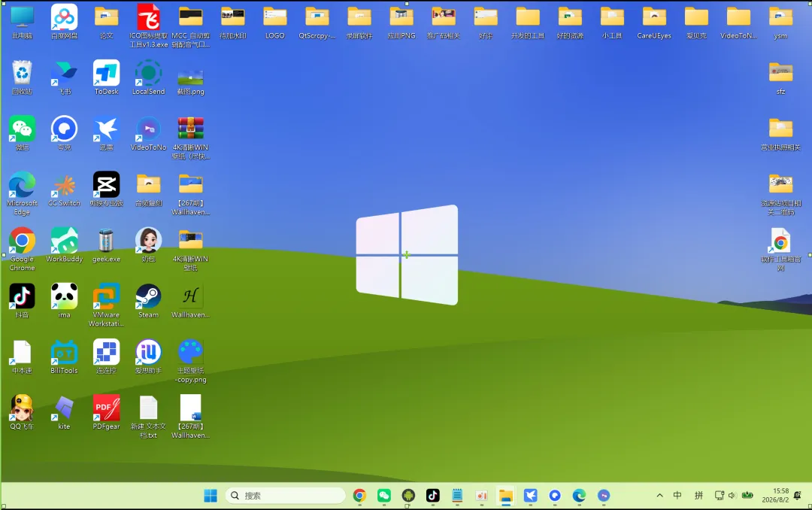Viewport: 812px width, 510px height.
Task: Select the 4K清晰WIN壁纸 WinRAR archive icon
Action: pyautogui.click(x=190, y=129)
